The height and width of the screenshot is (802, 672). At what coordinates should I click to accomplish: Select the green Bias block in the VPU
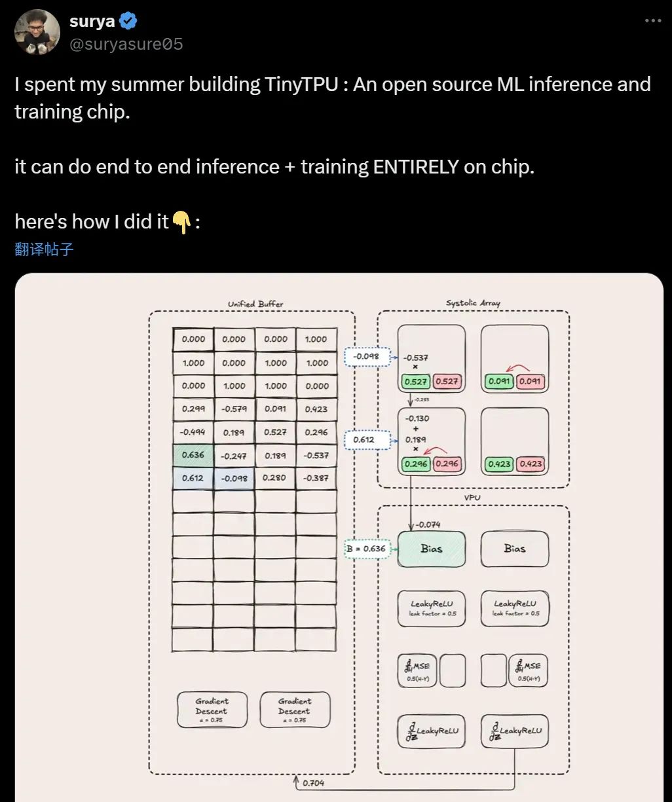click(x=431, y=549)
